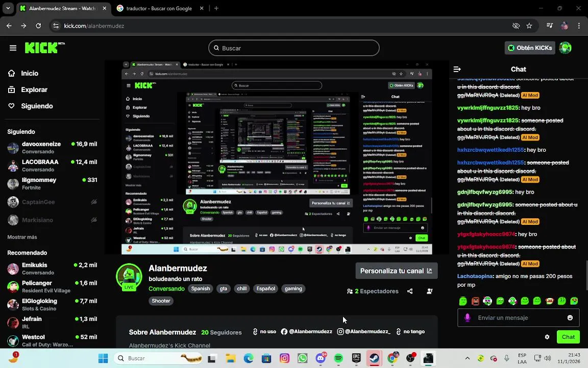Send message with green Chat button
This screenshot has height=368, width=588.
click(568, 337)
